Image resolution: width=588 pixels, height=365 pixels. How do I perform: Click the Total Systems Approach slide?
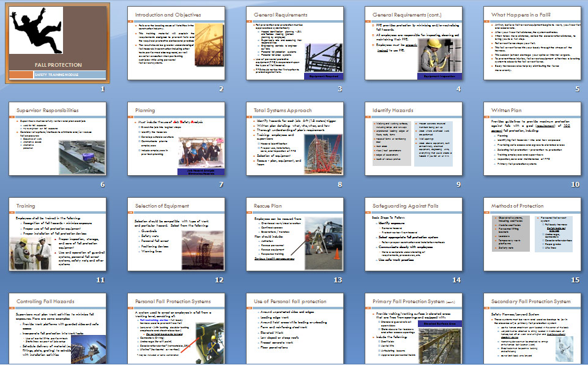295,138
